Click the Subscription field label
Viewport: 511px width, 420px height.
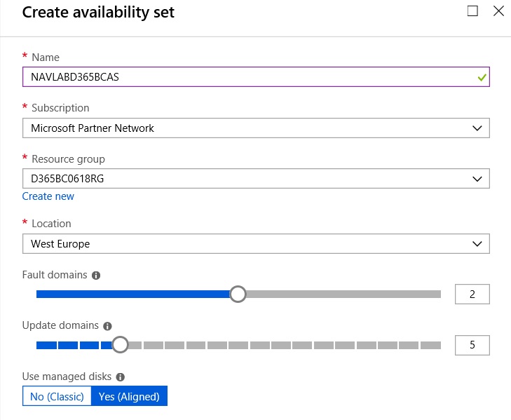[x=60, y=108]
